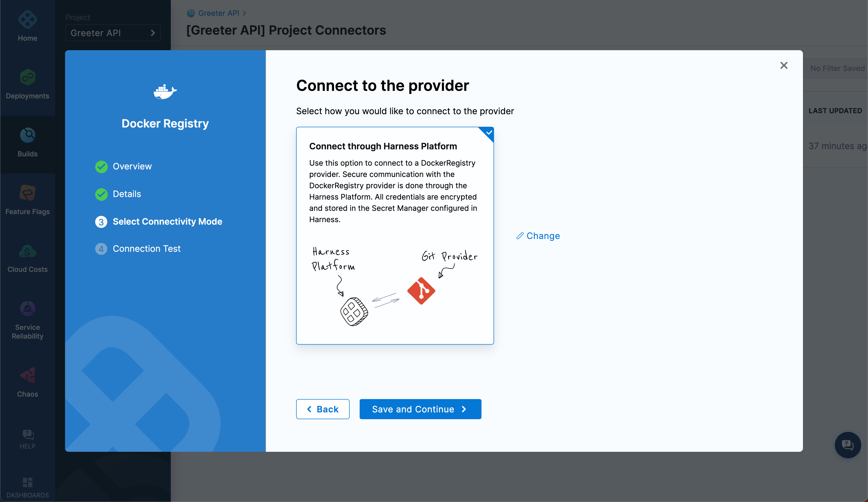Click the Details step green checkmark

101,194
